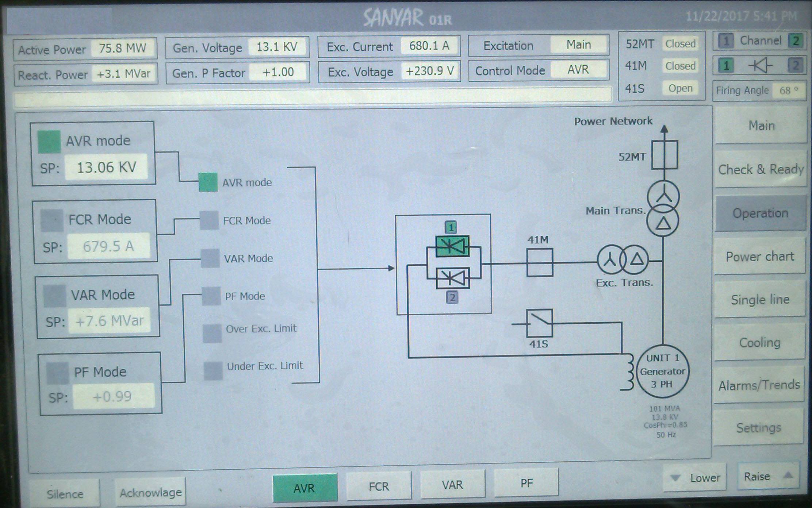Raise the setpoint with the Raise button
This screenshot has width=812, height=508.
point(768,476)
